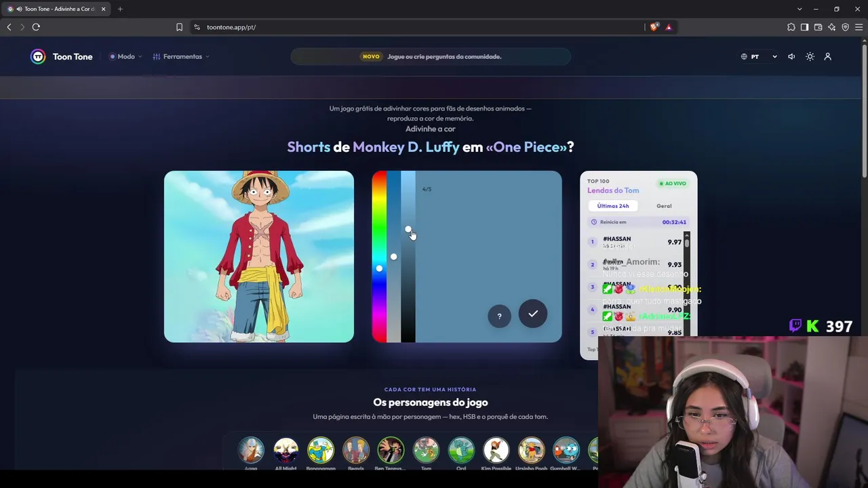Open the tab search dropdown arrow
Image resolution: width=868 pixels, height=488 pixels.
(x=800, y=9)
